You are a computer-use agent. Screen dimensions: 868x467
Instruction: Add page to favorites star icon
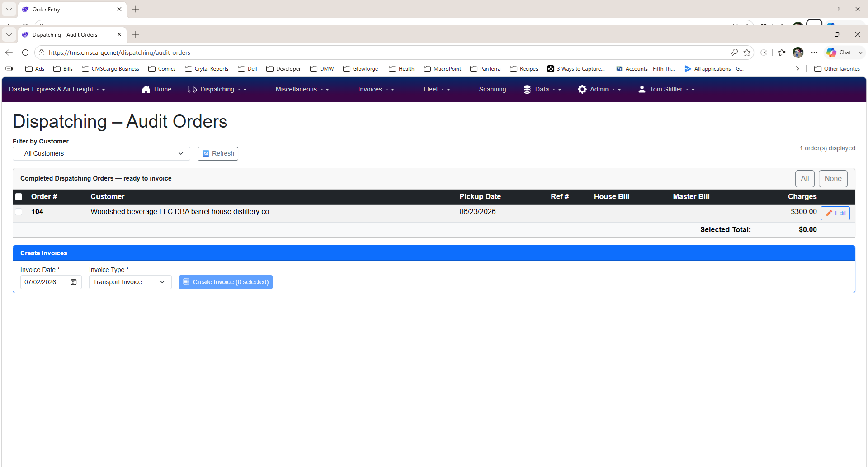click(x=747, y=52)
